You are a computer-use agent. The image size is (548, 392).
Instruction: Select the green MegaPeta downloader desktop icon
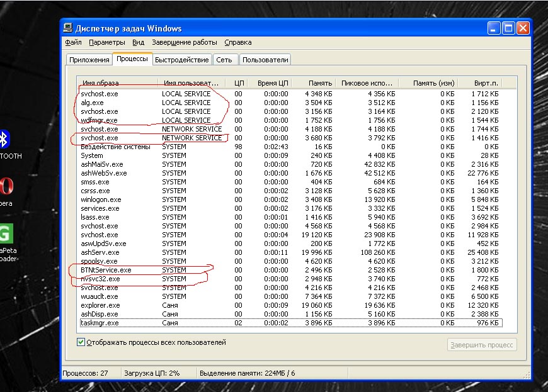(x=6, y=233)
